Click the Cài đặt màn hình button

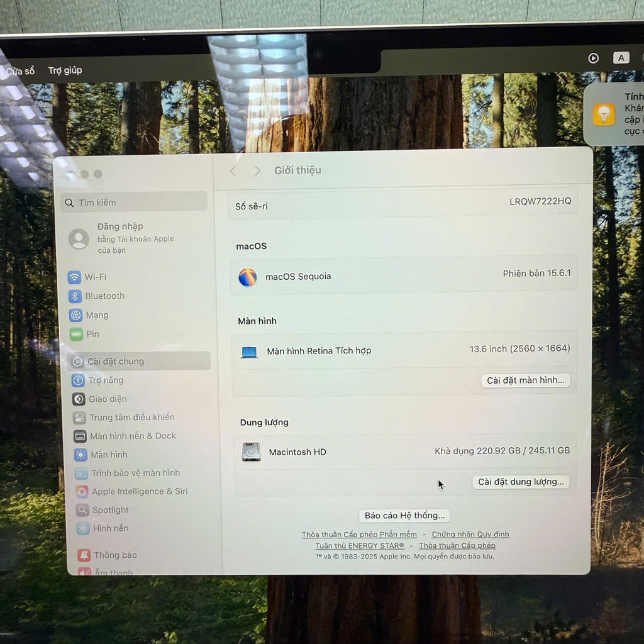(x=526, y=380)
